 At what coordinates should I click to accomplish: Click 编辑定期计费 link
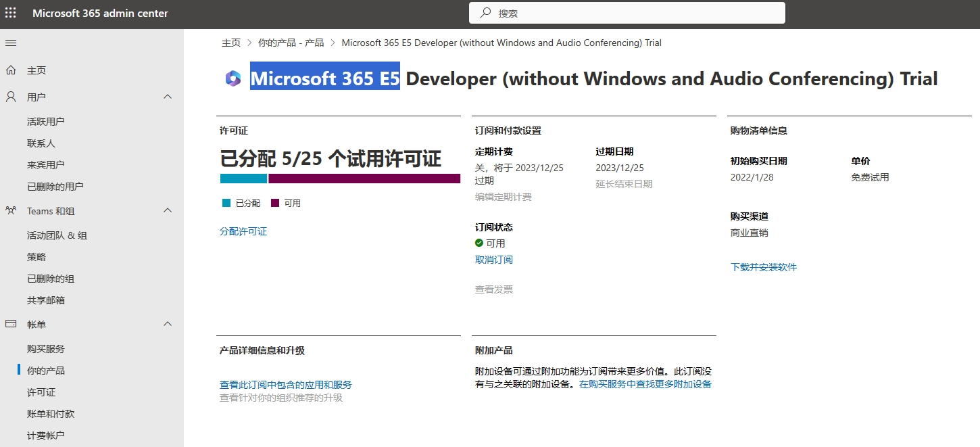(x=504, y=197)
